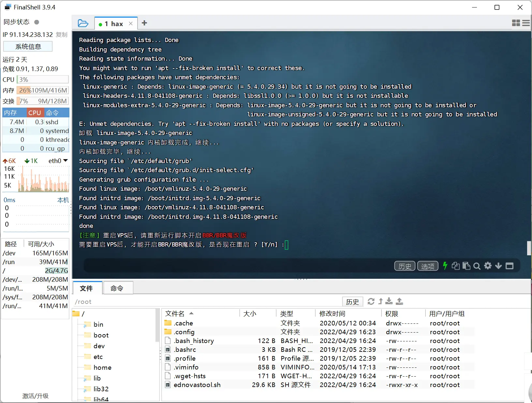Open the hamburger menu in the tab bar

(526, 23)
